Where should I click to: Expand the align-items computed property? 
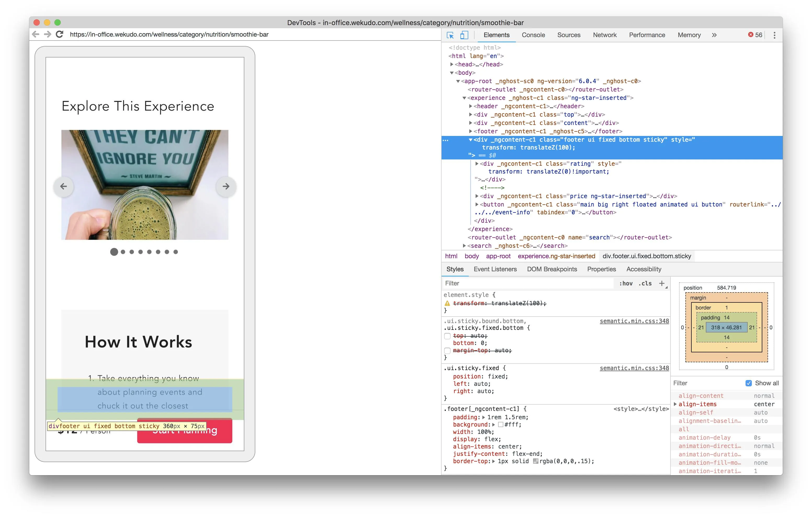coord(675,404)
